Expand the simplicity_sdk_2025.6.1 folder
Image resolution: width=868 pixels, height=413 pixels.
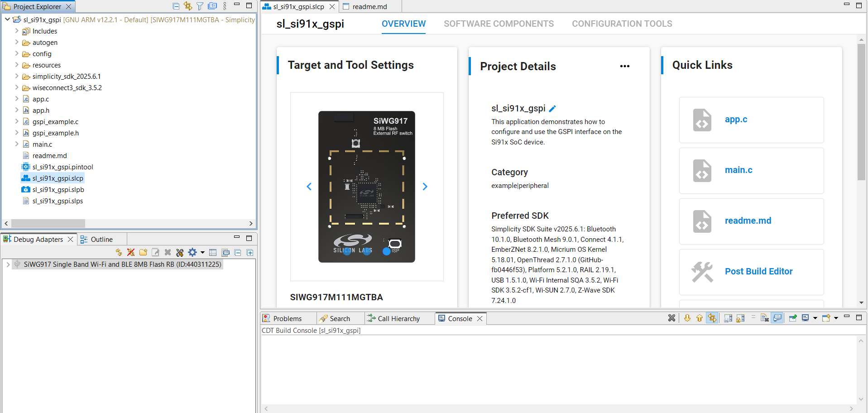[x=16, y=76]
